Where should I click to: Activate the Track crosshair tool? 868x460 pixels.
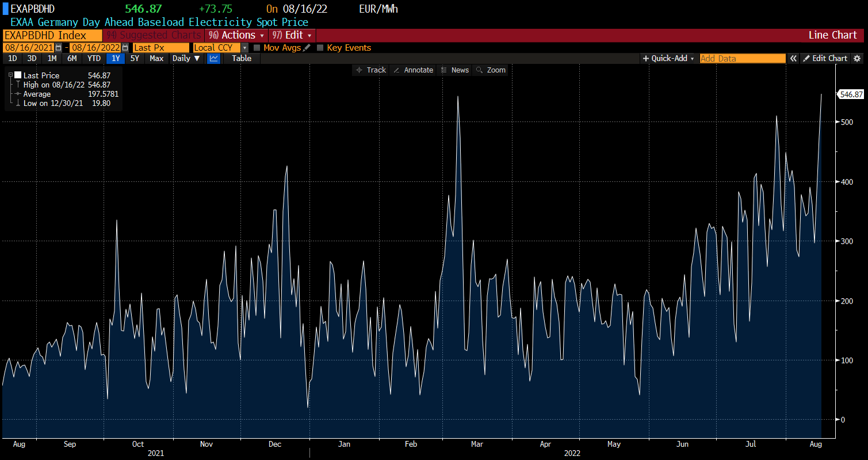pyautogui.click(x=371, y=70)
